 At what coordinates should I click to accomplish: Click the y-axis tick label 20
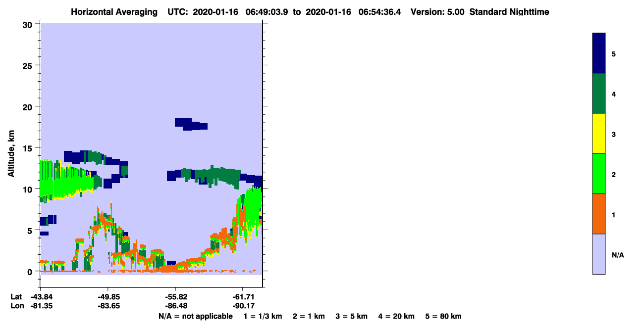point(29,107)
